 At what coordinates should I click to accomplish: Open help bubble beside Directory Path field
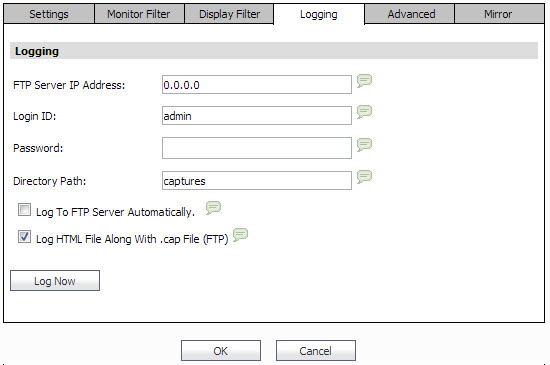tap(364, 177)
